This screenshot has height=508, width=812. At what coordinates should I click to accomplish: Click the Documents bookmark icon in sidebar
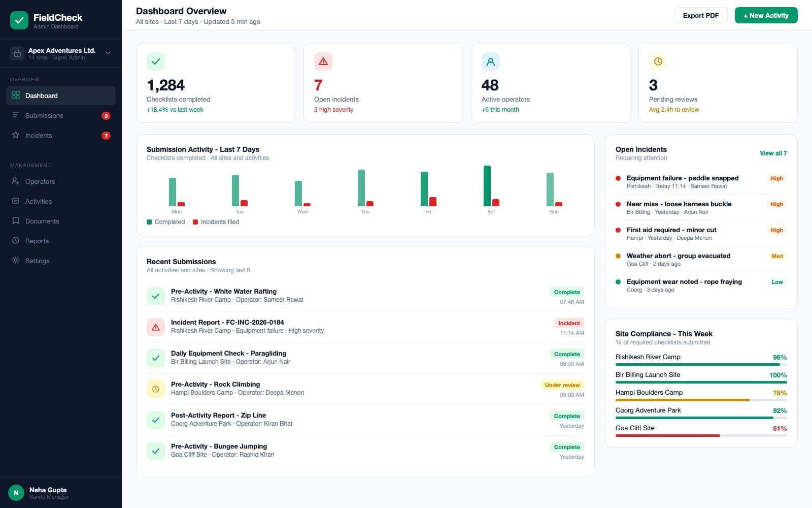[16, 221]
